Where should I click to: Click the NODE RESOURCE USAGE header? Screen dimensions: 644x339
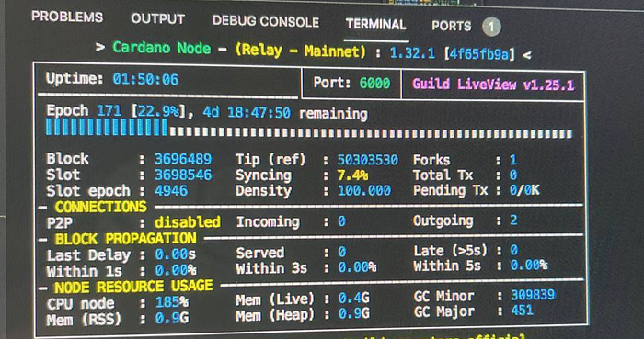(133, 287)
